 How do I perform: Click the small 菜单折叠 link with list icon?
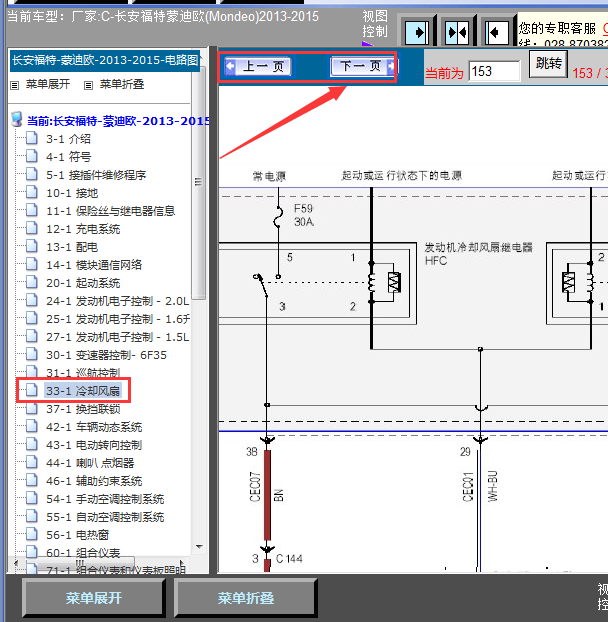[x=115, y=84]
